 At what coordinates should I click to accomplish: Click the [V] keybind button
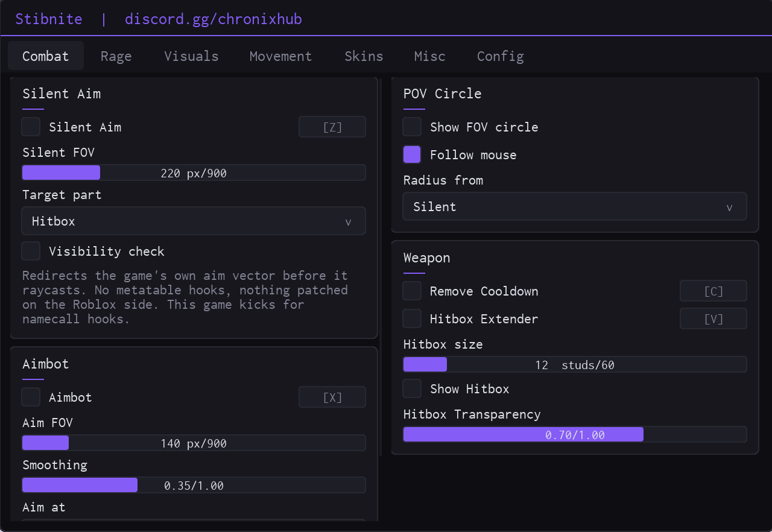click(713, 318)
